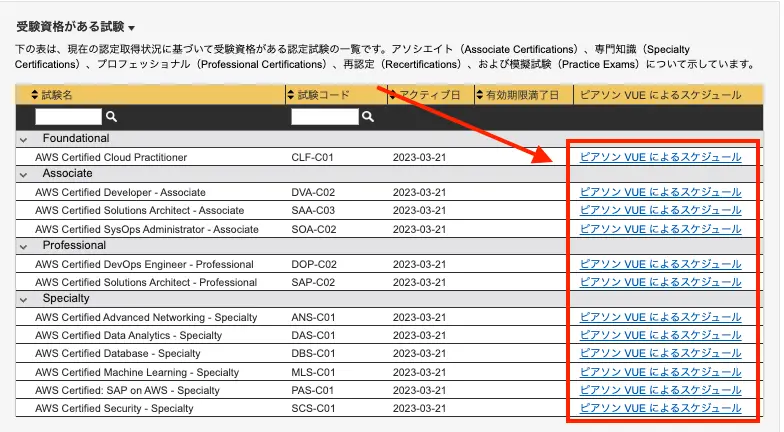Image resolution: width=784 pixels, height=432 pixels.
Task: Click 'AWS Certified Solutions Architect - Associate' text
Action: [140, 210]
